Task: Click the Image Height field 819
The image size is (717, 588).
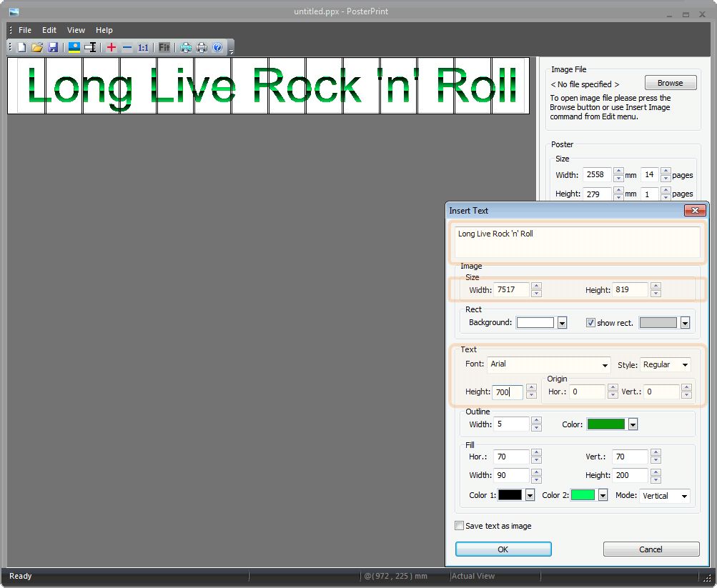Action: click(x=630, y=289)
